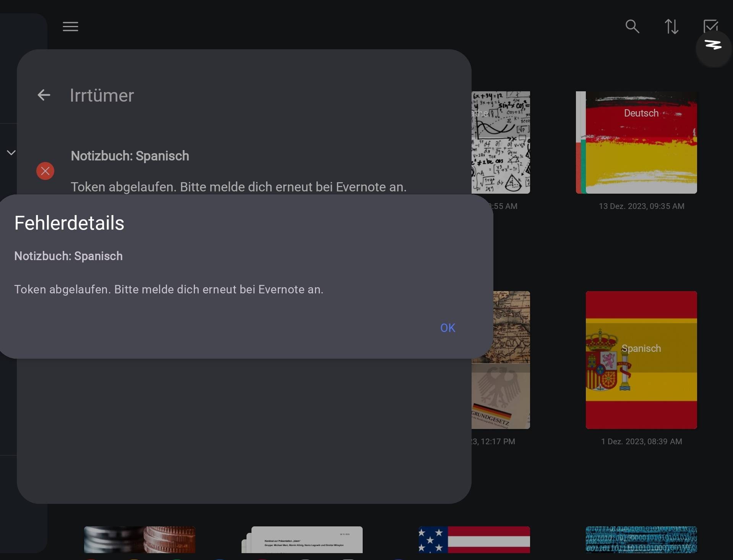The width and height of the screenshot is (733, 560).
Task: Open the binary code notebook cover
Action: coord(641,539)
